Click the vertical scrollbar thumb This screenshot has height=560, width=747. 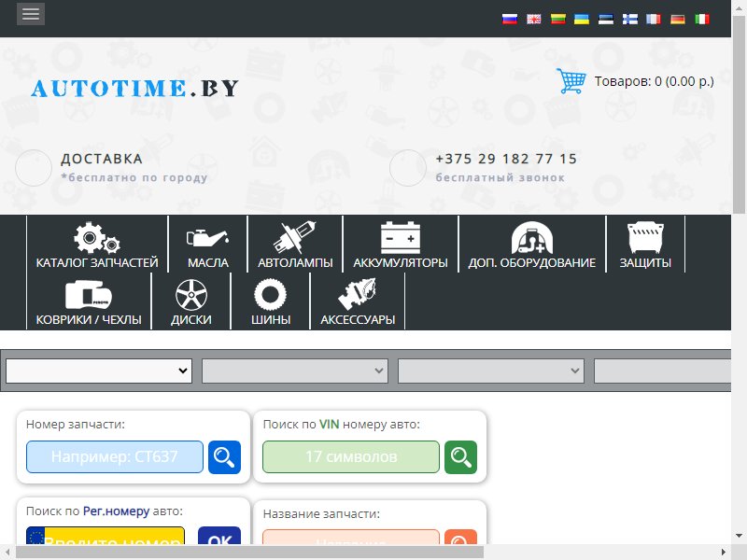[x=739, y=116]
